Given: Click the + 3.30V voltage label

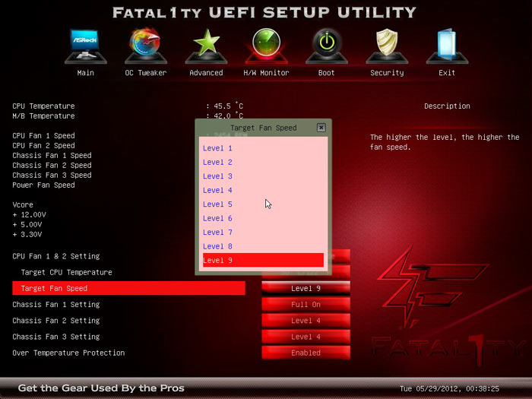Looking at the screenshot, I should pos(27,234).
